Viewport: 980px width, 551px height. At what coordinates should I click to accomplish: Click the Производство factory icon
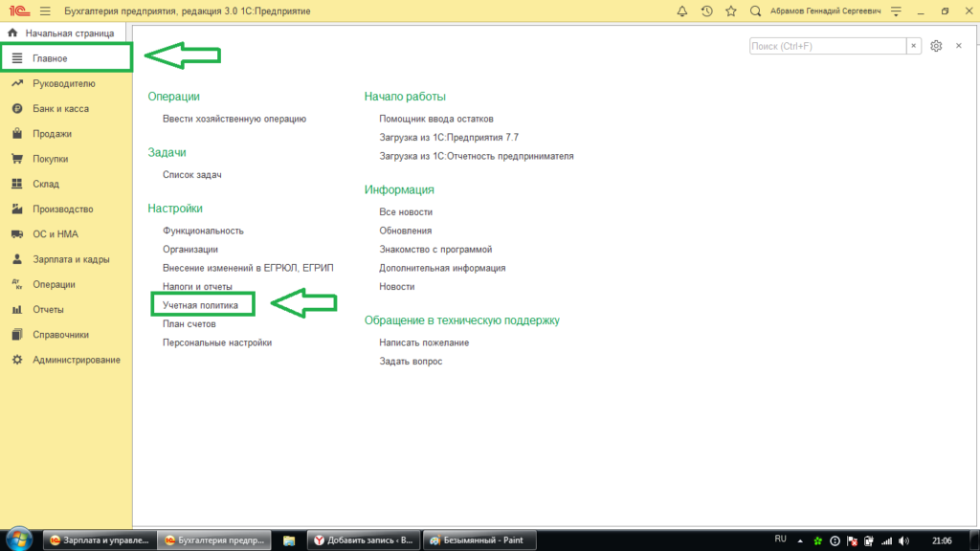click(16, 209)
